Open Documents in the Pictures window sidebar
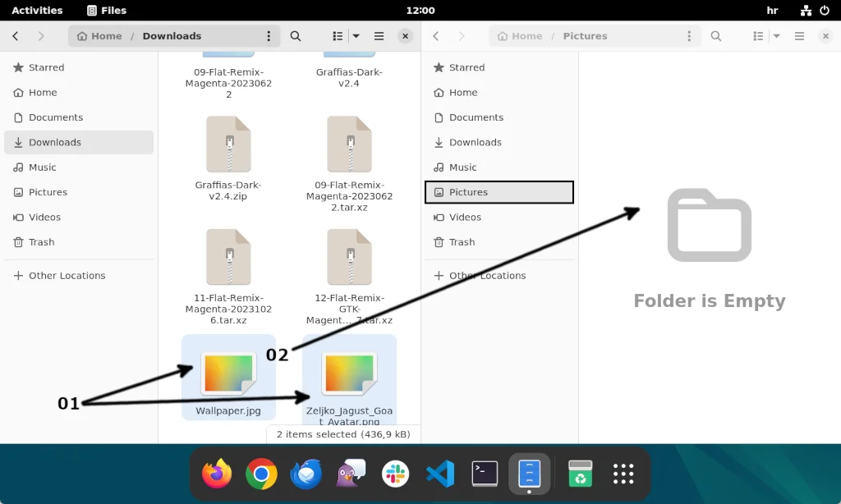 pos(499,117)
